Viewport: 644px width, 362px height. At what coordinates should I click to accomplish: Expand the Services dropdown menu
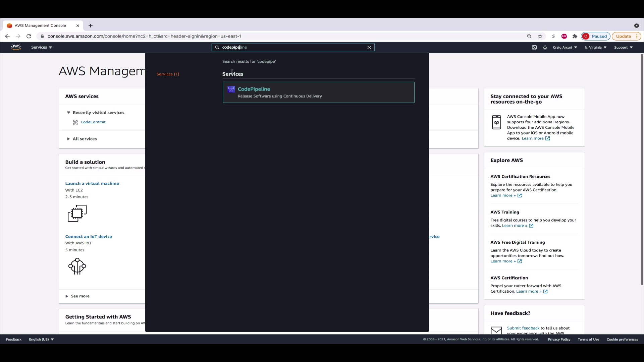click(42, 47)
